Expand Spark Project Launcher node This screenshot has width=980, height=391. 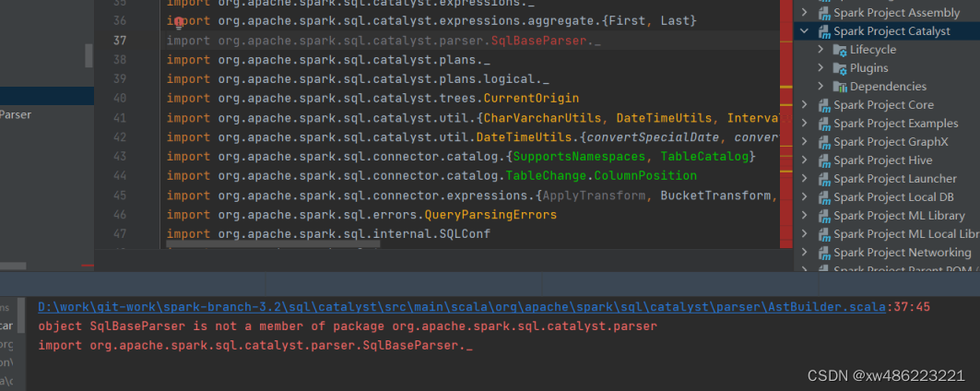805,179
